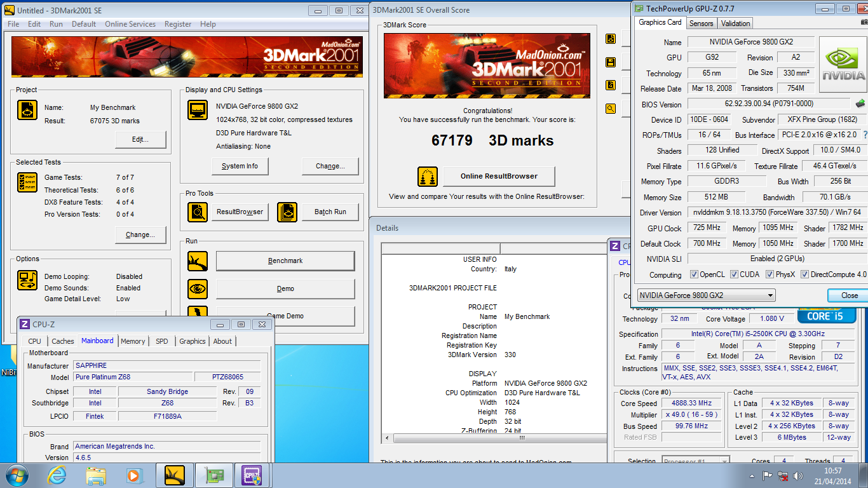Open the Online Services menu
The image size is (868, 488).
[130, 24]
